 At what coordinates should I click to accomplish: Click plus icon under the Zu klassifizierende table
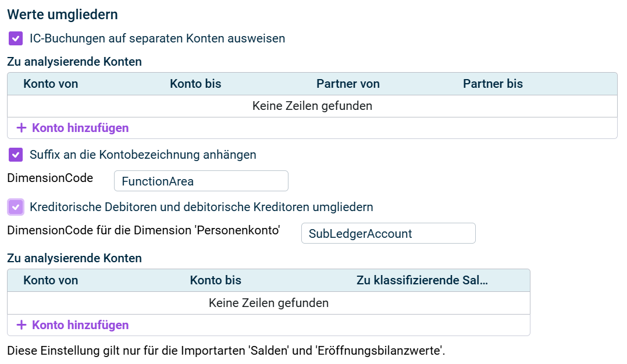[22, 325]
